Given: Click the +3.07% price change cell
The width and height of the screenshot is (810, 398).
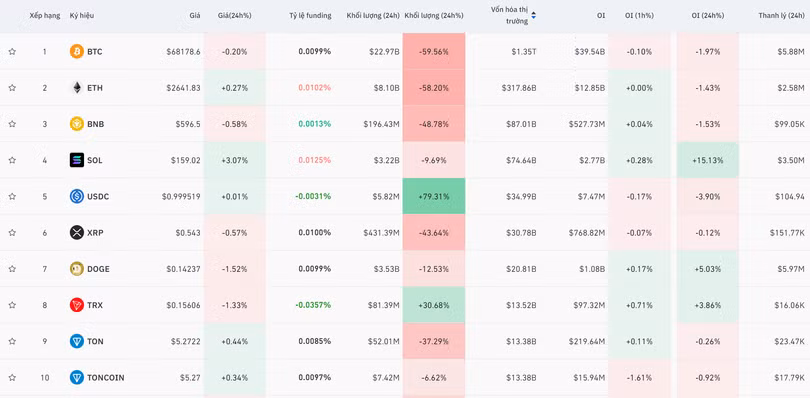Looking at the screenshot, I should click(x=235, y=160).
